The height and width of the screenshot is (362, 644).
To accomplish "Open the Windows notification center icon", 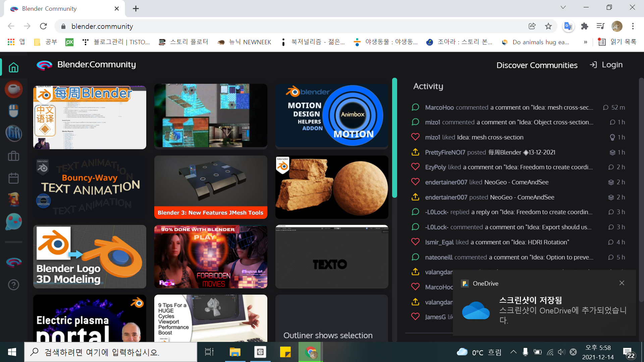I will [628, 353].
